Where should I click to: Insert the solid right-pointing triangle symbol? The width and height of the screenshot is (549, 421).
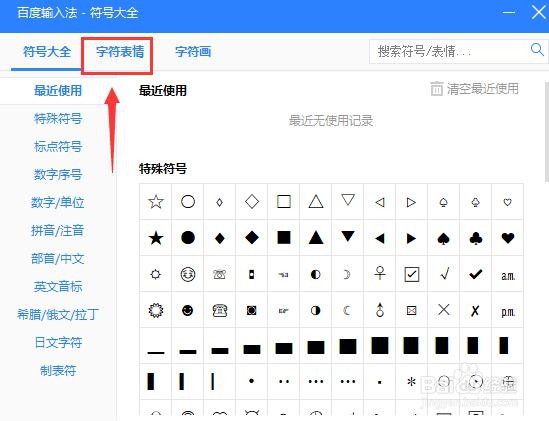pyautogui.click(x=411, y=239)
